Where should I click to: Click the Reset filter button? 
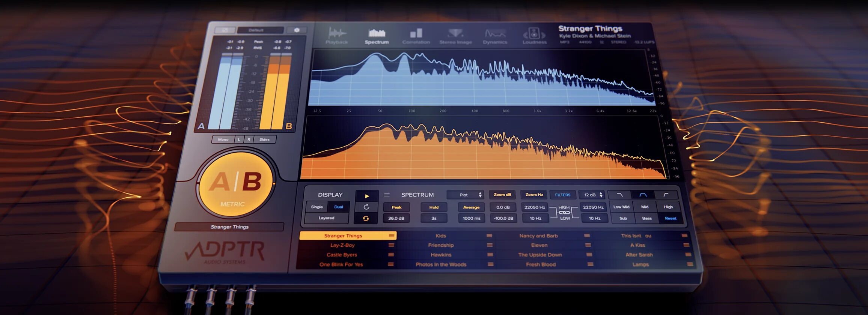tap(671, 218)
